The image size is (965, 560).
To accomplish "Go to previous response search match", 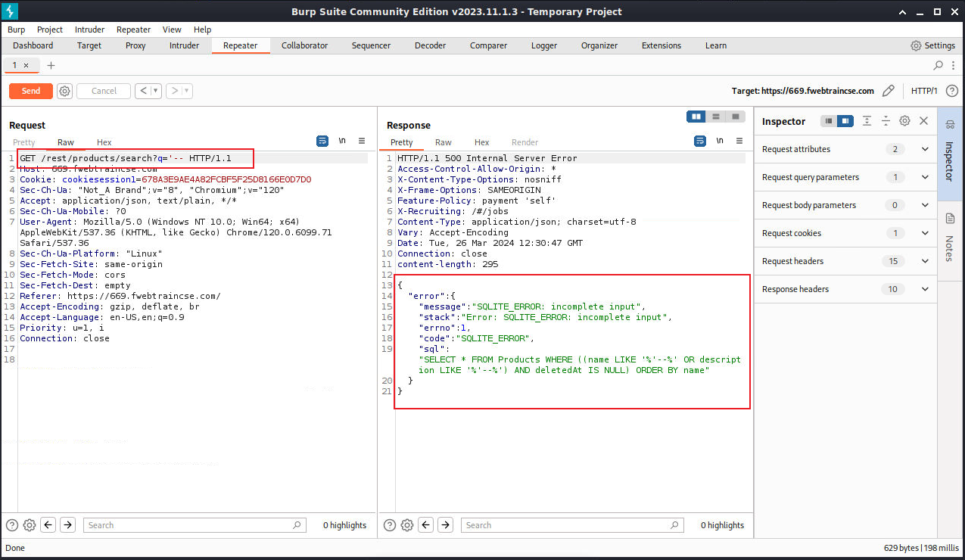I will 426,525.
